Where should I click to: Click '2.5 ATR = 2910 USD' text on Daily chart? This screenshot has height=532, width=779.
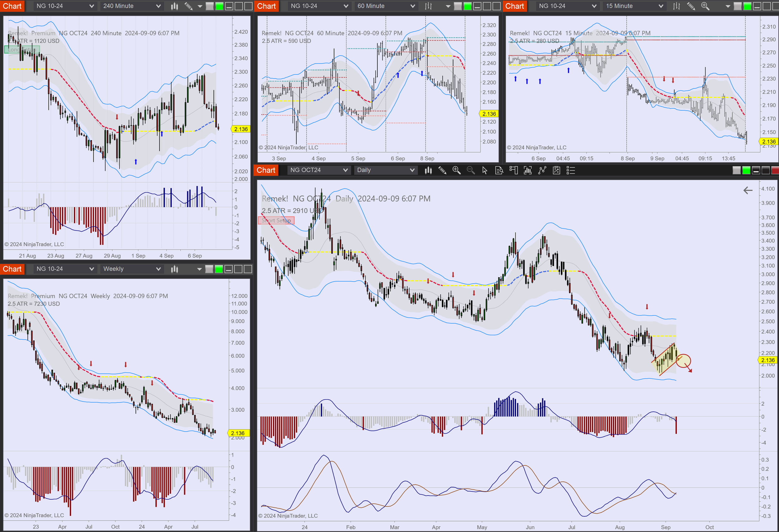(292, 211)
